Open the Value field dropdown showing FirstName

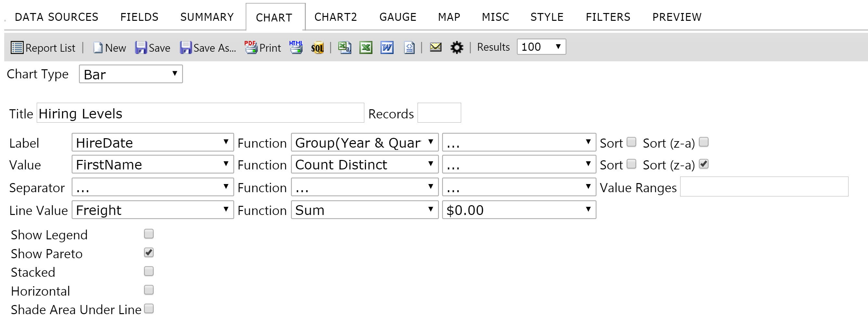pyautogui.click(x=153, y=164)
